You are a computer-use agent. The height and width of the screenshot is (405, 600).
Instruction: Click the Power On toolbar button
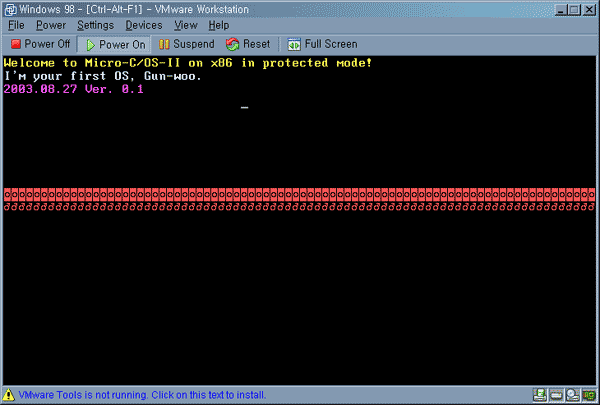(x=115, y=44)
